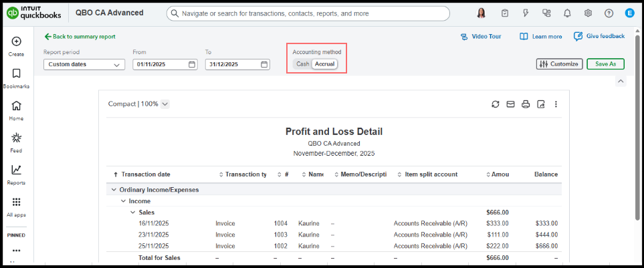The height and width of the screenshot is (268, 644).
Task: Click the Save As button
Action: [x=605, y=64]
